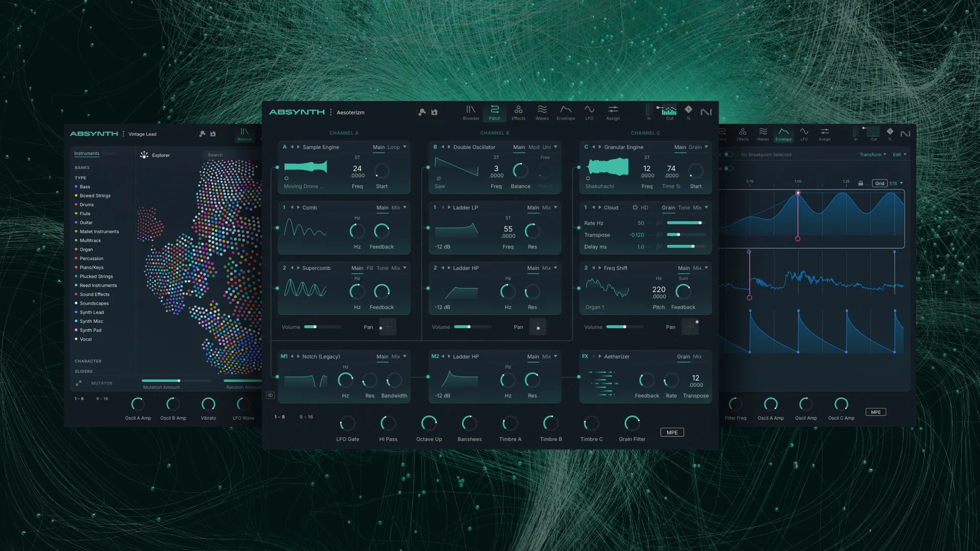Click the Saw waveform name in Double Oscillator
The height and width of the screenshot is (551, 980).
pos(440,186)
